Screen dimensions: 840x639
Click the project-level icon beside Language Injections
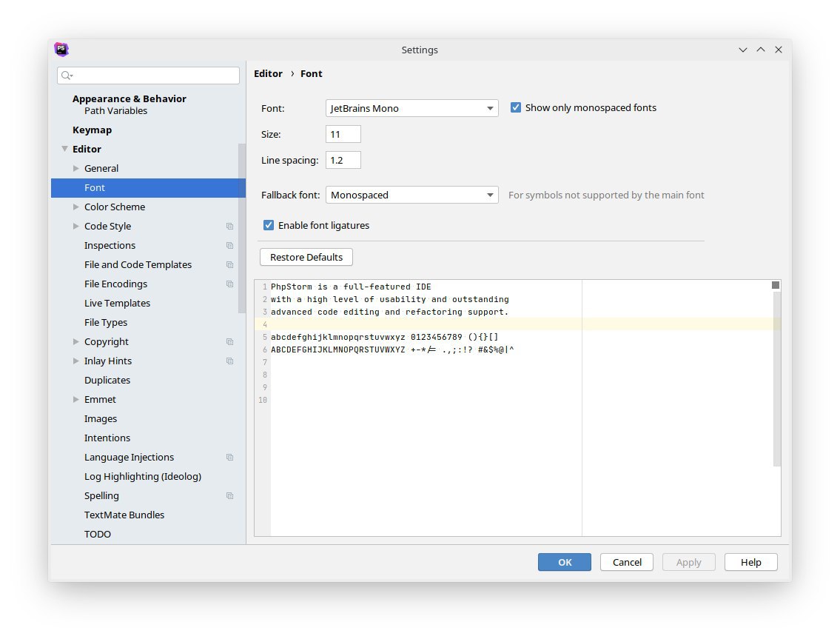click(229, 458)
